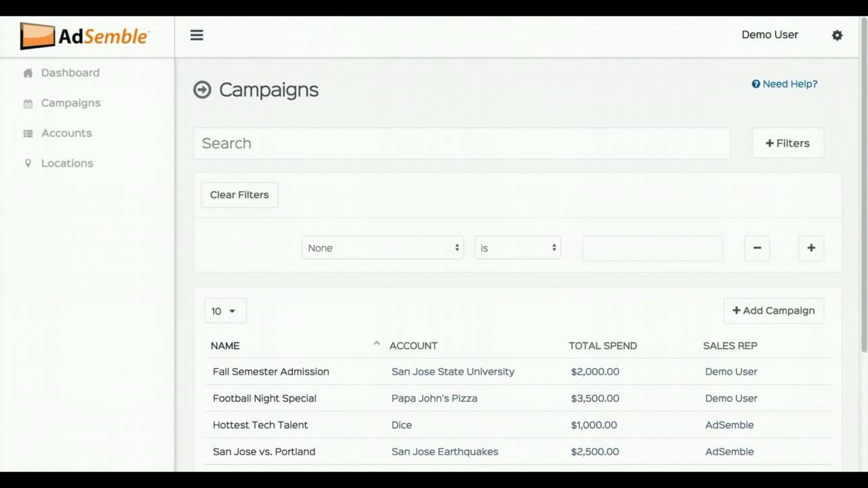Click the Dice account cell
868x488 pixels.
click(401, 425)
